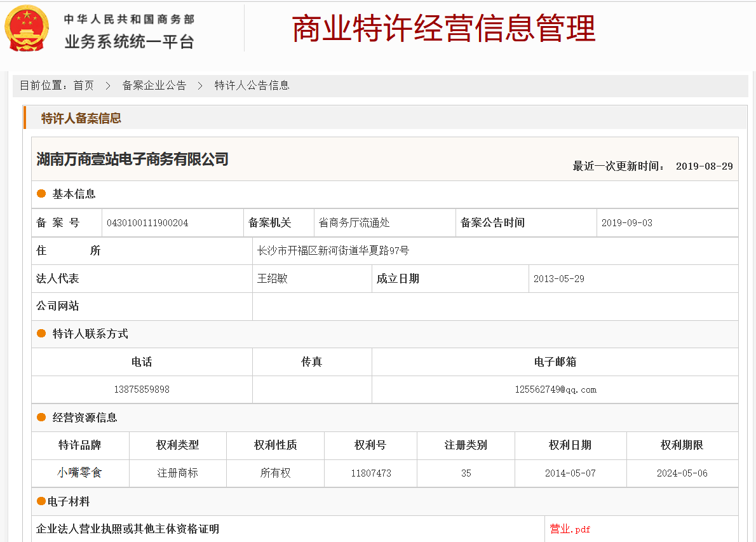
Task: Open 首页 breadcrumb link
Action: (x=83, y=85)
